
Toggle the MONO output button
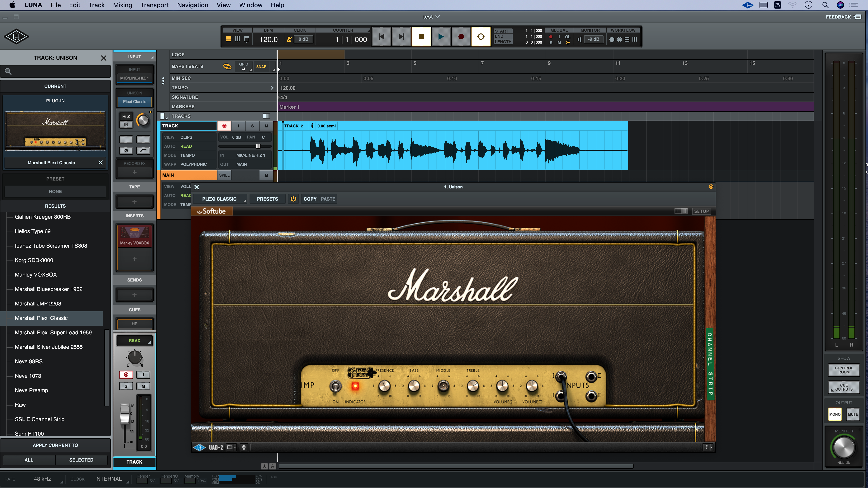(x=835, y=415)
